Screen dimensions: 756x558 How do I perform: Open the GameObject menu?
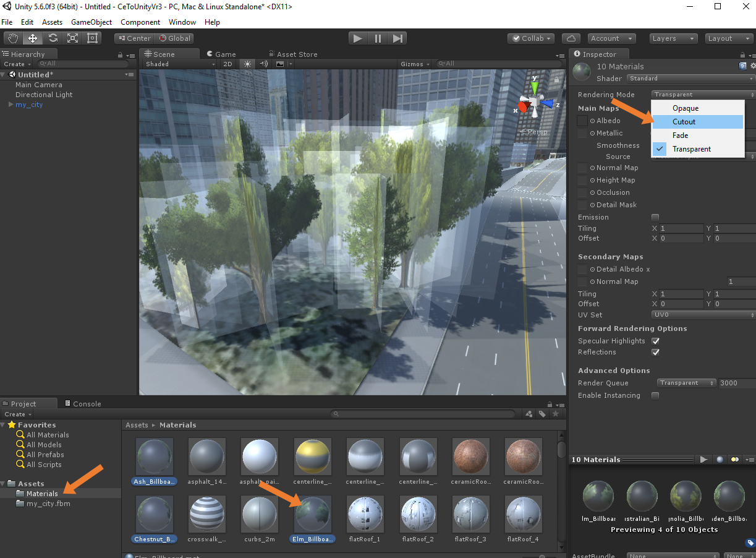click(91, 22)
